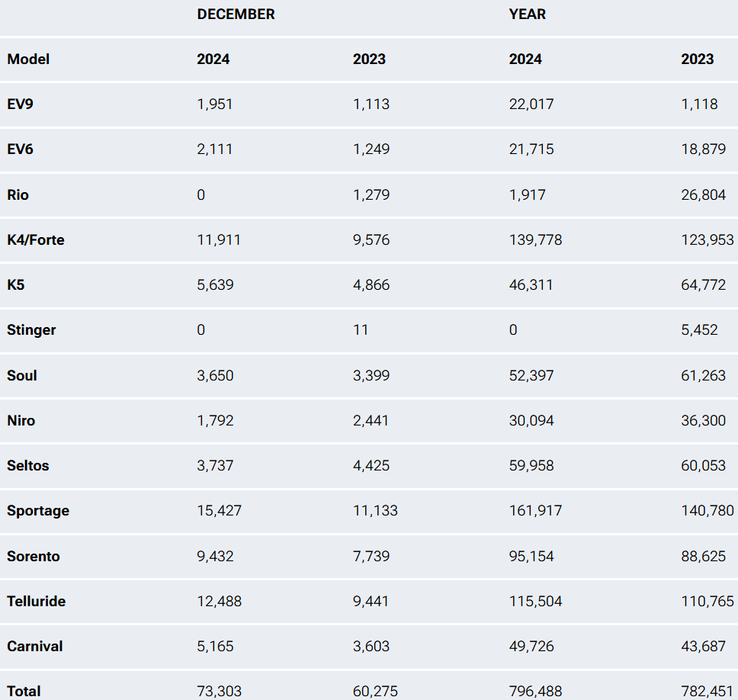Click the Rio row label

pyautogui.click(x=18, y=195)
